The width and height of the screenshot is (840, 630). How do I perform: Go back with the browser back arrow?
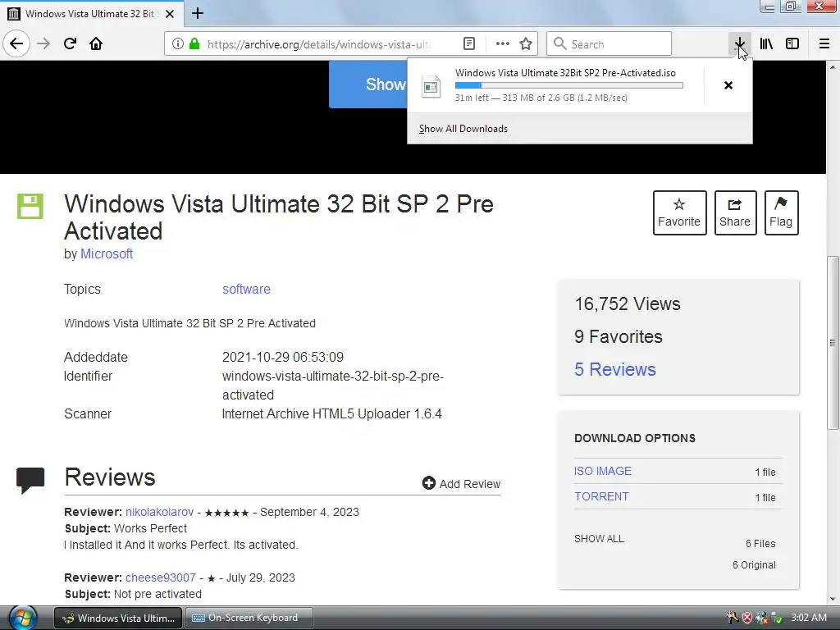(16, 44)
